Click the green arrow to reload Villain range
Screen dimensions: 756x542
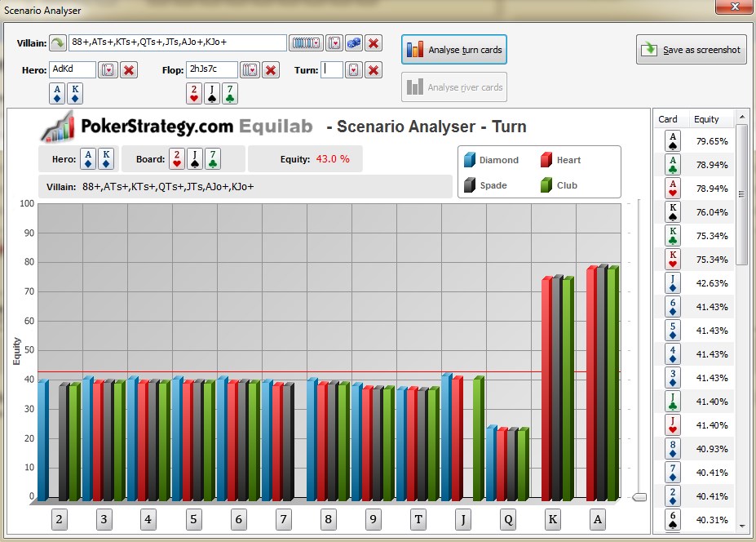(59, 42)
